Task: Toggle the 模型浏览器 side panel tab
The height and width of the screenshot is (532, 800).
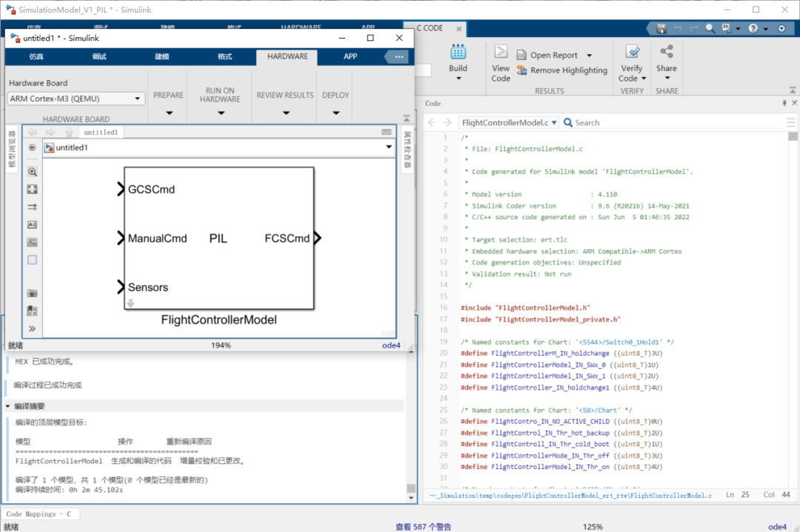Action: pos(12,149)
